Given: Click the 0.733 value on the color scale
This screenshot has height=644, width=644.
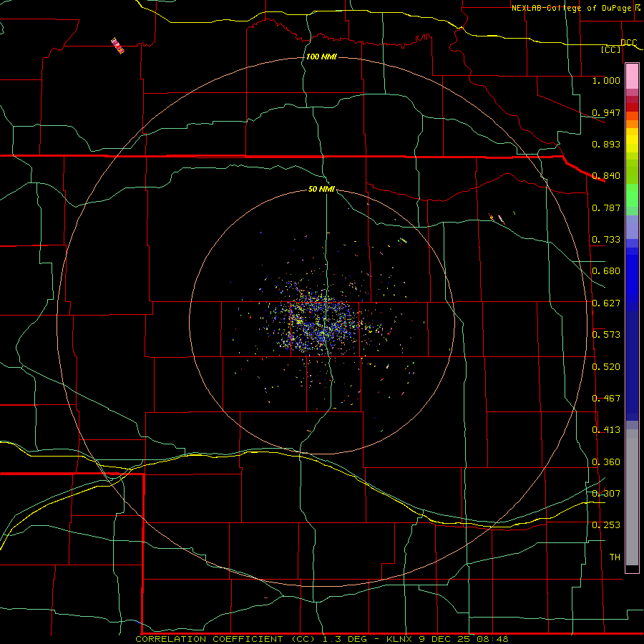Looking at the screenshot, I should [x=606, y=240].
